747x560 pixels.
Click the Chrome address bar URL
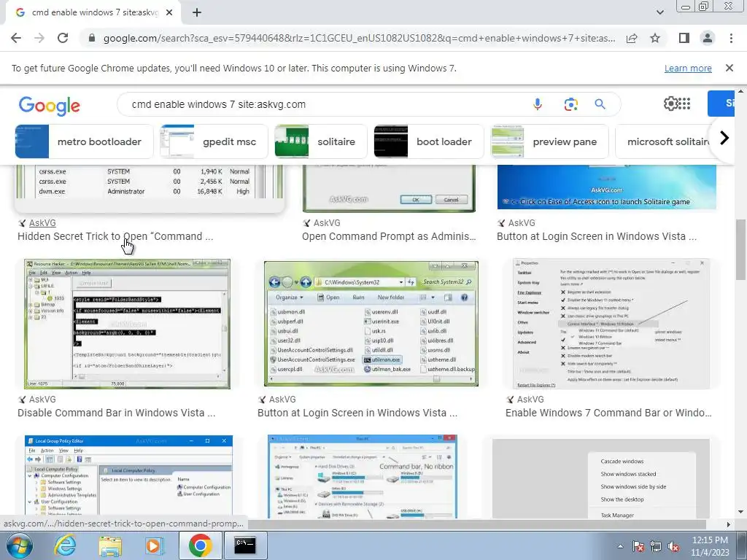coord(359,38)
